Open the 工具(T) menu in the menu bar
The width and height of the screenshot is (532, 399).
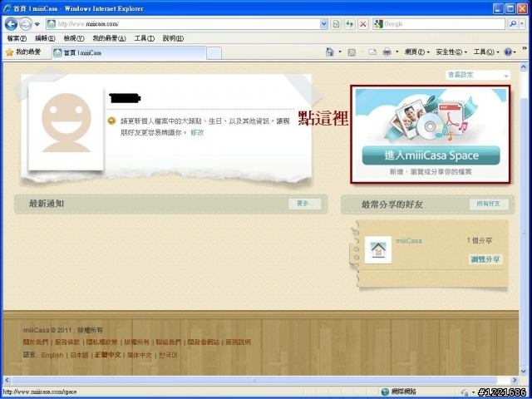coord(144,38)
